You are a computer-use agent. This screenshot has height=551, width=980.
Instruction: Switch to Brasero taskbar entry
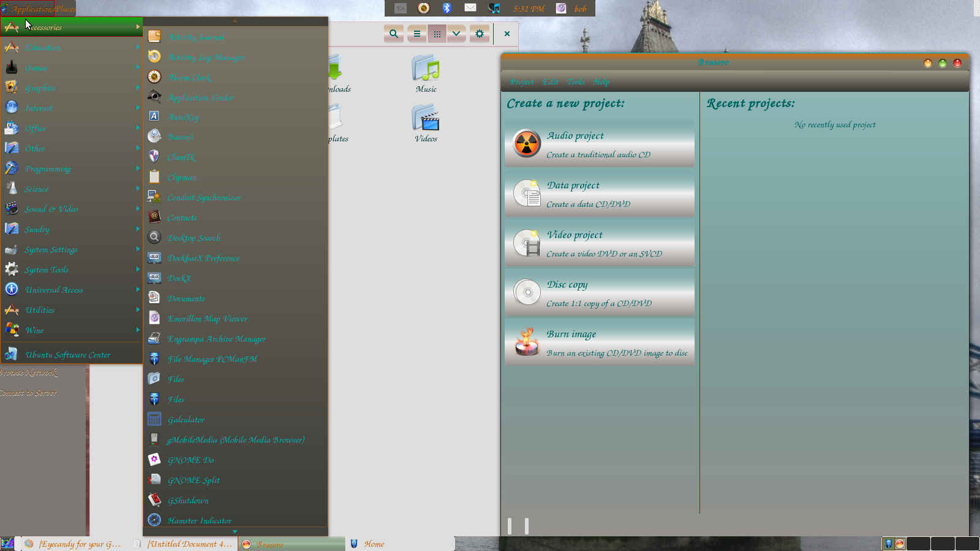pyautogui.click(x=292, y=544)
